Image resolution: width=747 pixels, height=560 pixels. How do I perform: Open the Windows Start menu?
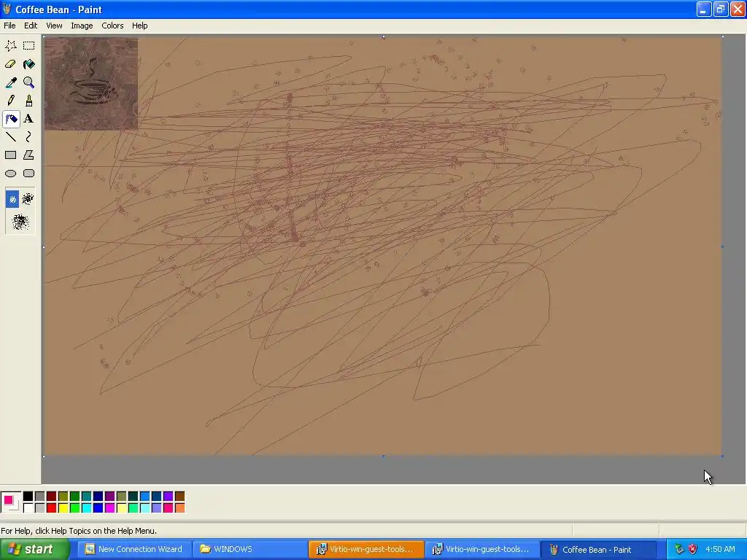pos(35,549)
